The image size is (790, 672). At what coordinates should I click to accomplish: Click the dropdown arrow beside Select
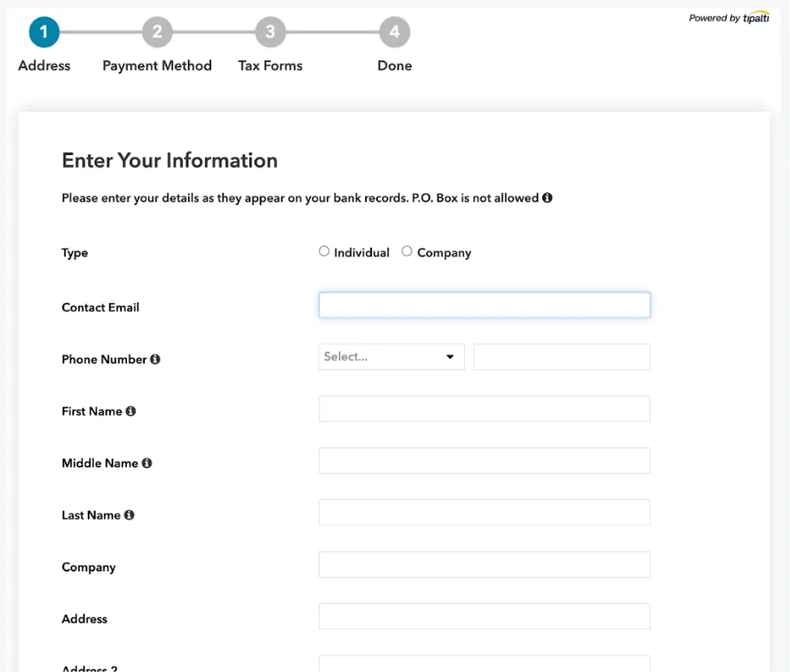click(x=450, y=356)
